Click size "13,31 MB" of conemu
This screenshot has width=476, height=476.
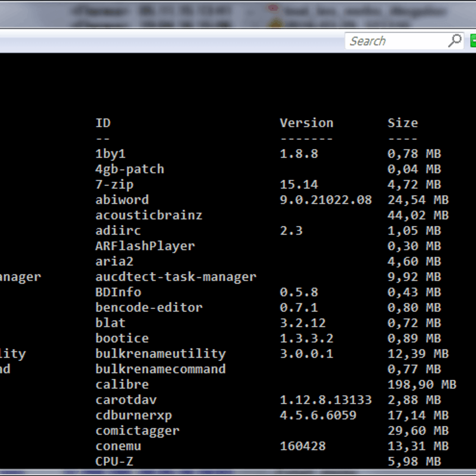click(x=418, y=446)
